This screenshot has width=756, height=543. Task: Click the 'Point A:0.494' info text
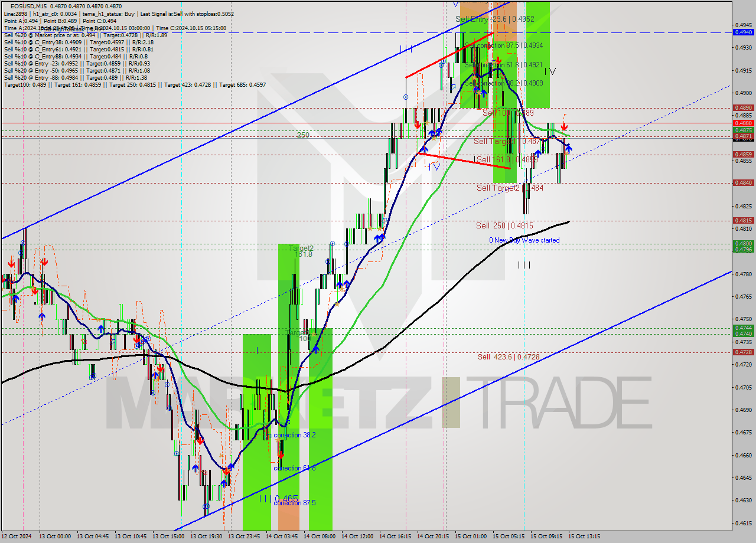pyautogui.click(x=21, y=21)
